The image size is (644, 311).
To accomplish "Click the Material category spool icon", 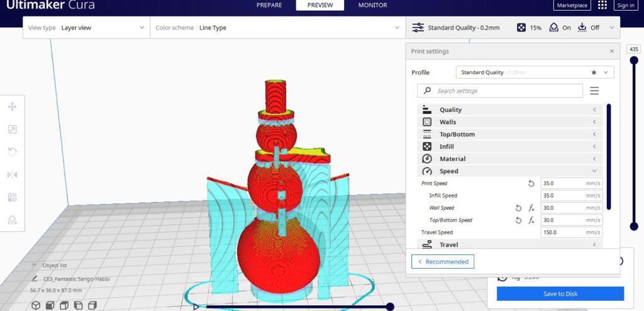I will click(x=427, y=159).
